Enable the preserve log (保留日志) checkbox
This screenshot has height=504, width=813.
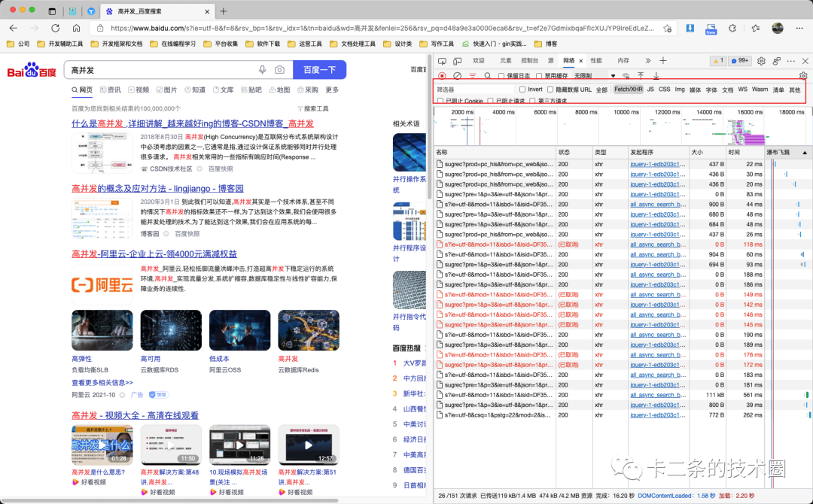click(501, 76)
